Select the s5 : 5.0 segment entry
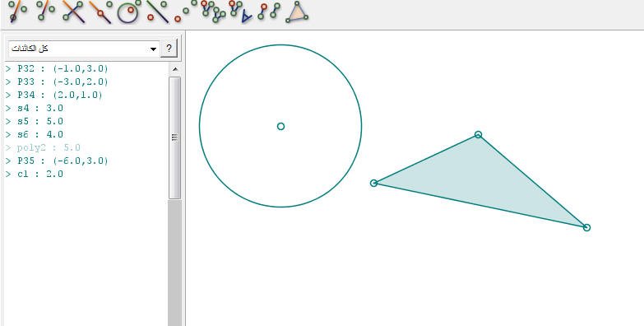Viewport: 644px width, 326px height. coord(35,121)
